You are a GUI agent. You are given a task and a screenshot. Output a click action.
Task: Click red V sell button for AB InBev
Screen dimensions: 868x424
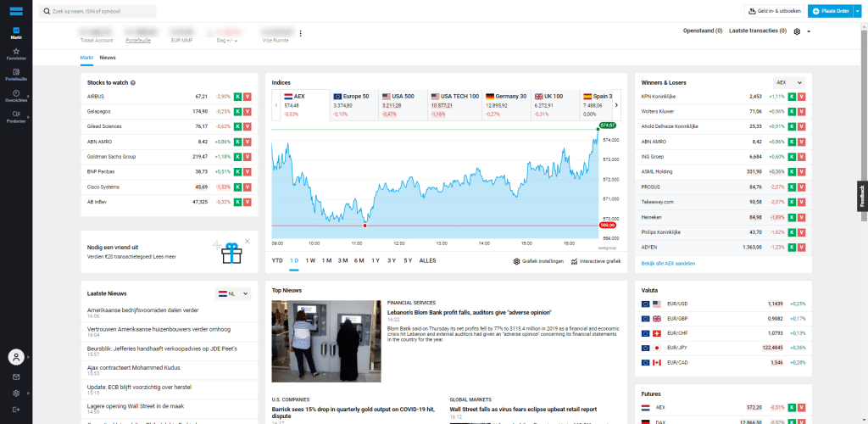pyautogui.click(x=248, y=202)
